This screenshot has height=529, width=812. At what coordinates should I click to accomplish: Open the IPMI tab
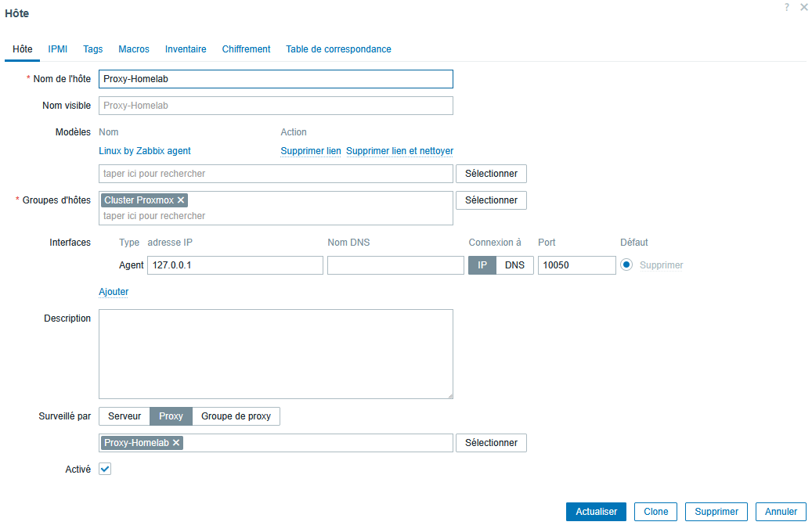[x=57, y=49]
